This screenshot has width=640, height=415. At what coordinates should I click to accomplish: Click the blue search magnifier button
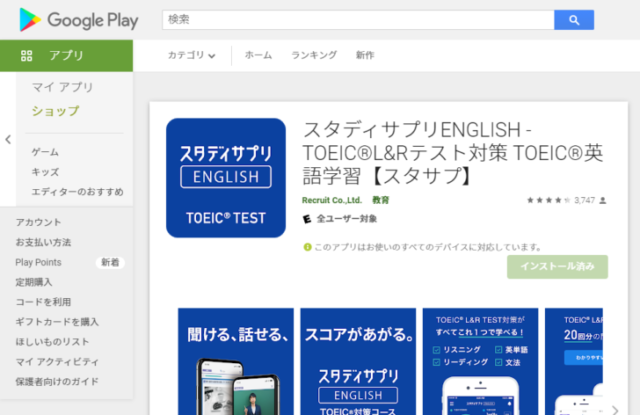click(x=574, y=20)
